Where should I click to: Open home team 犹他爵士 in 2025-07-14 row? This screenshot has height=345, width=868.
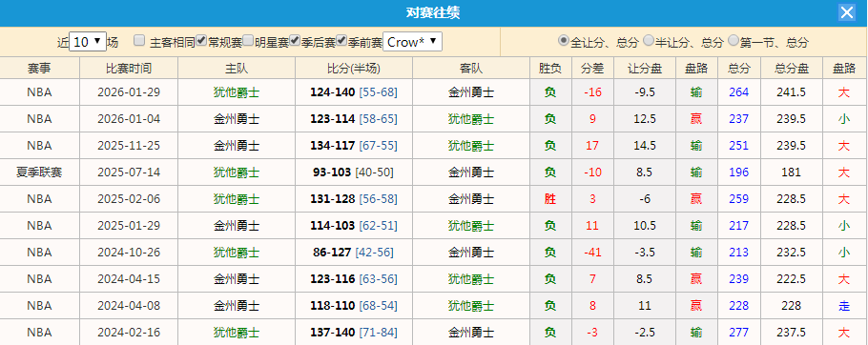pyautogui.click(x=237, y=172)
